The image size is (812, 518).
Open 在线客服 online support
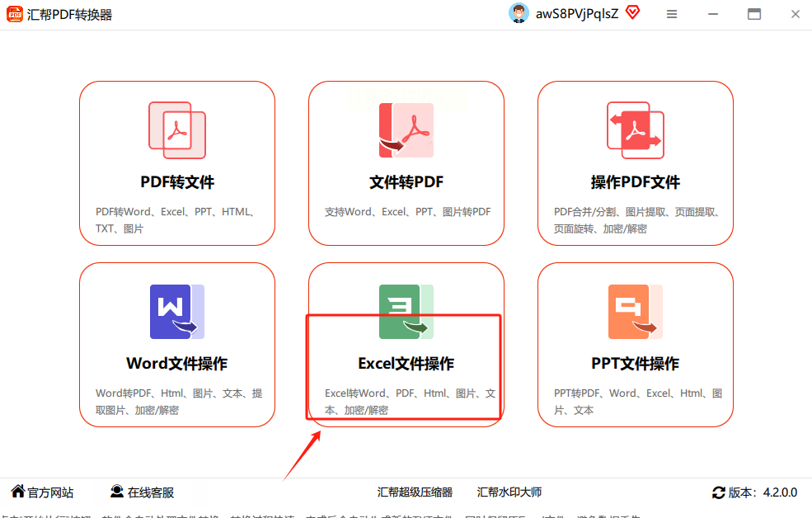coord(151,492)
